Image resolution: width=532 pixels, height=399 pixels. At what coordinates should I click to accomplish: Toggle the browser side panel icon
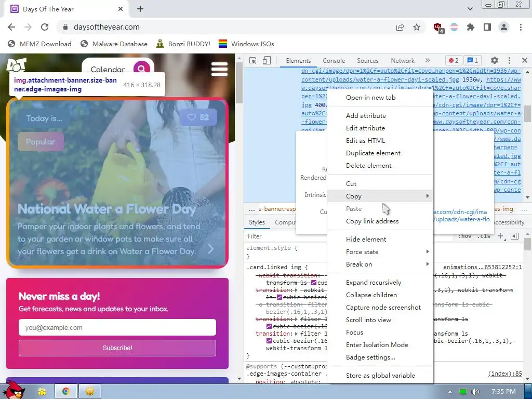487,27
